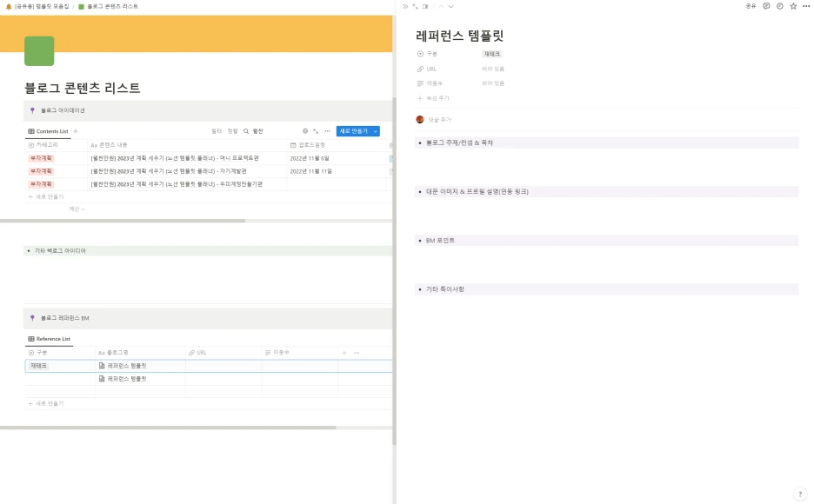Open comments via the comment bubble icon
The height and width of the screenshot is (504, 814).
click(766, 6)
